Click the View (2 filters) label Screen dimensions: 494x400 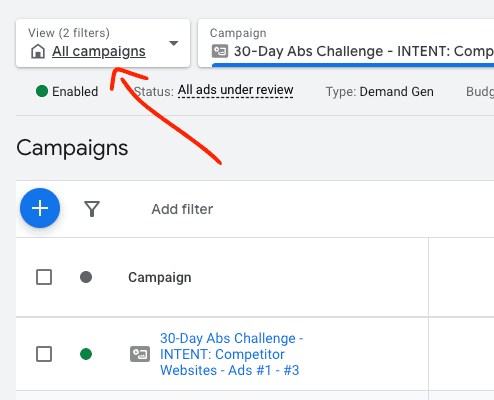click(x=69, y=33)
